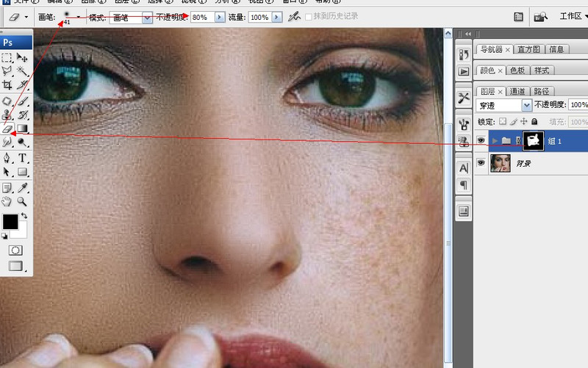Select the Hand tool
Screen dimensions: 588x368
[x=7, y=201]
